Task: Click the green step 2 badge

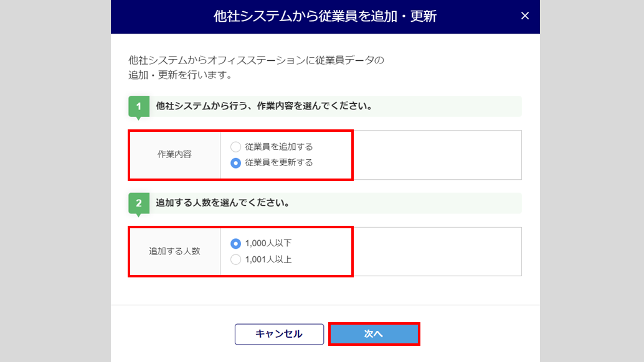Action: click(139, 203)
